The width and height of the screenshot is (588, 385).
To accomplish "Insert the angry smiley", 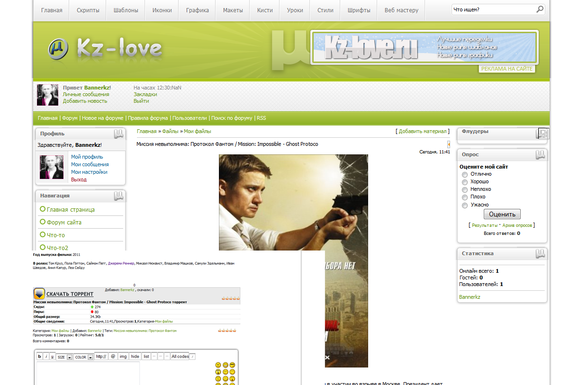I will pyautogui.click(x=218, y=365).
